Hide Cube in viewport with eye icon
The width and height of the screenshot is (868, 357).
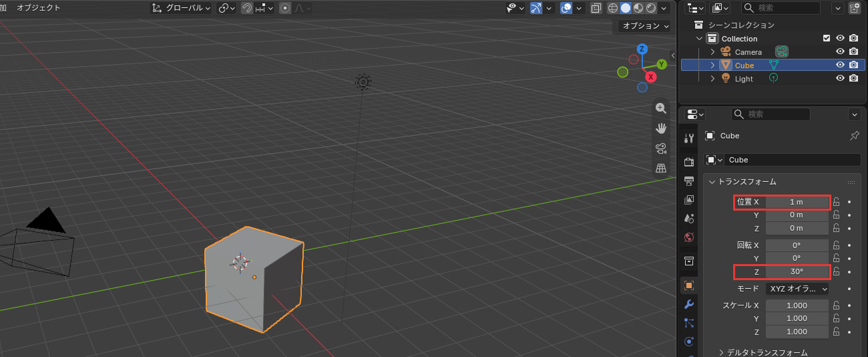pyautogui.click(x=841, y=66)
